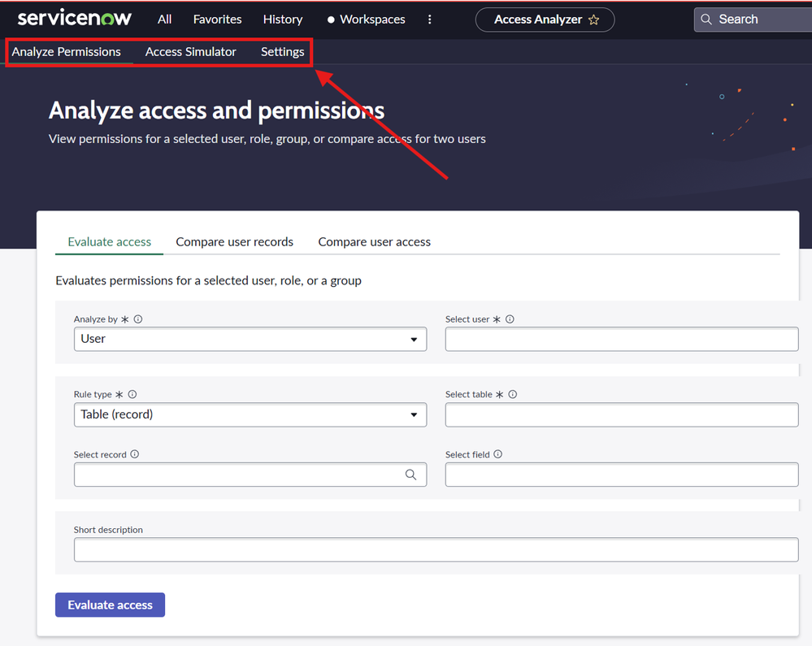
Task: Open the Settings tab
Action: point(282,52)
